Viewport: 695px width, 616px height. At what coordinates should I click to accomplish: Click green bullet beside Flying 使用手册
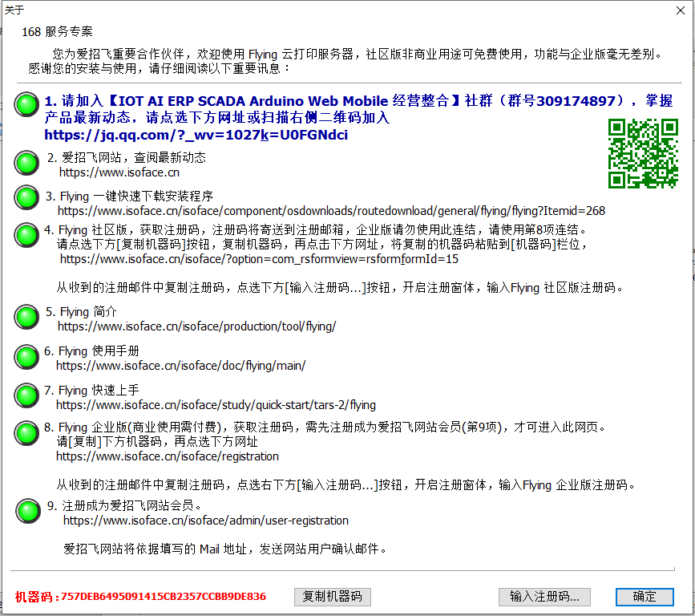click(x=26, y=357)
